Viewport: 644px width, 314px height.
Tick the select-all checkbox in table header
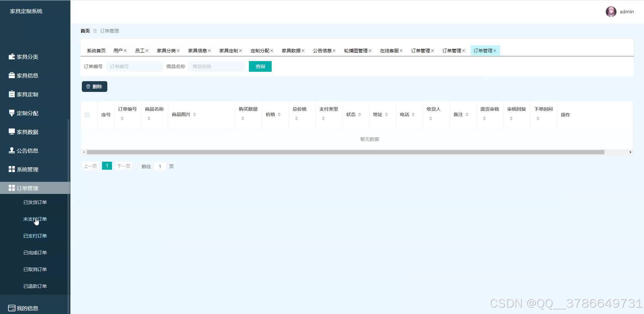click(87, 115)
